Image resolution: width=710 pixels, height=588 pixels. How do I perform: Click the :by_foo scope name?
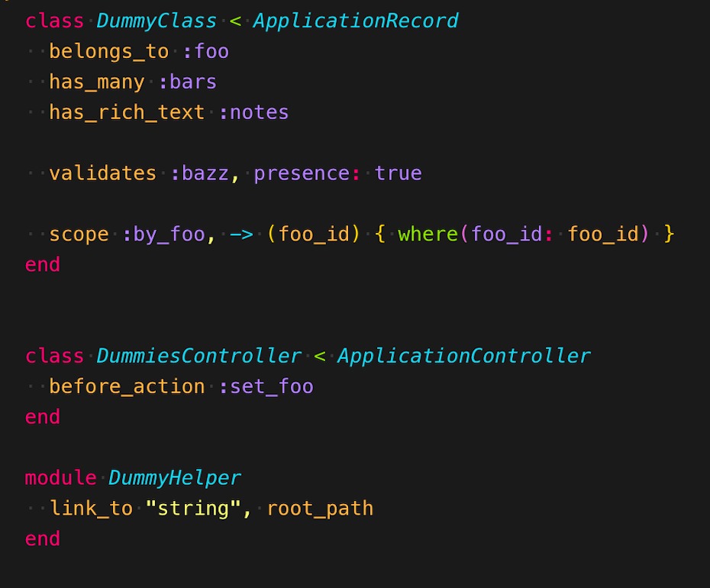click(x=163, y=234)
